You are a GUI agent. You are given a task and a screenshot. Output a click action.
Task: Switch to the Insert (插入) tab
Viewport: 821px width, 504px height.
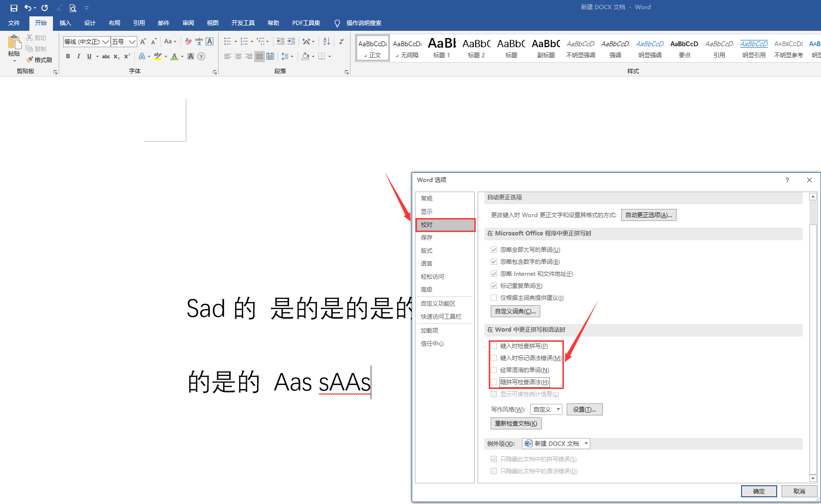(x=65, y=23)
